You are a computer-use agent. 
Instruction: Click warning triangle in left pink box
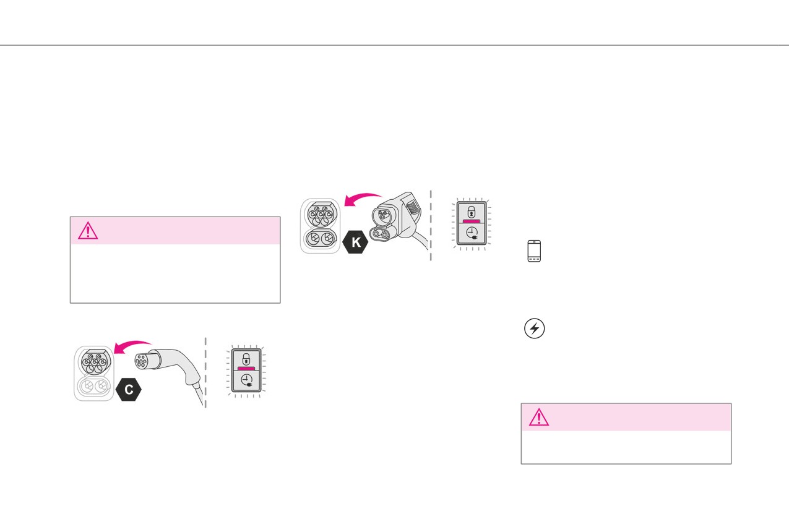[x=88, y=231]
